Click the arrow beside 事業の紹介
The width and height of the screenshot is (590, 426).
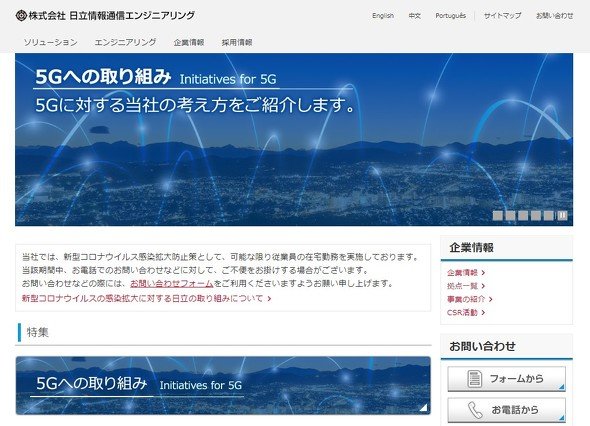point(491,299)
